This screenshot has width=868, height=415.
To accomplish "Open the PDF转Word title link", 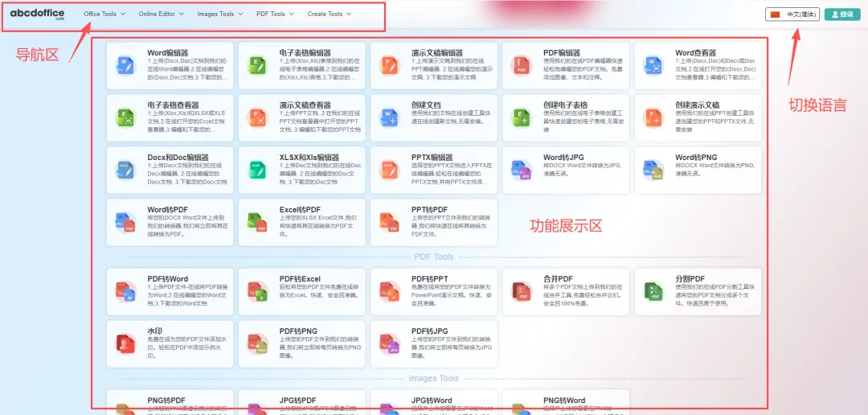I will (x=168, y=279).
